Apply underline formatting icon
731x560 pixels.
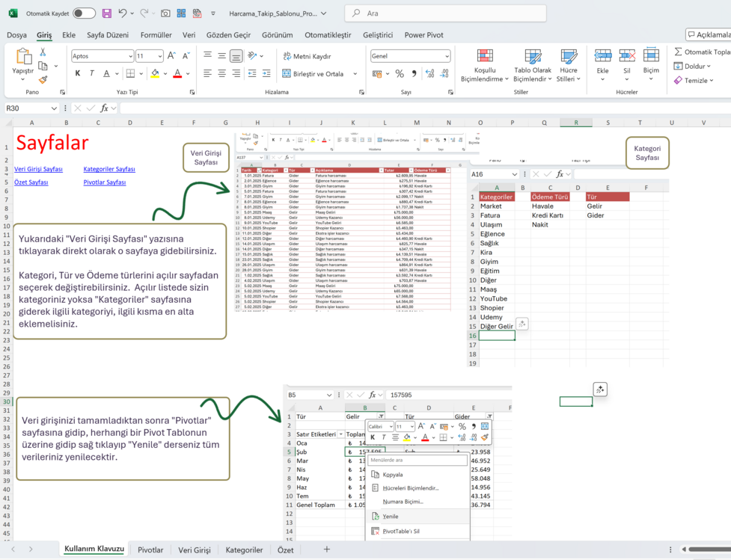click(x=106, y=73)
